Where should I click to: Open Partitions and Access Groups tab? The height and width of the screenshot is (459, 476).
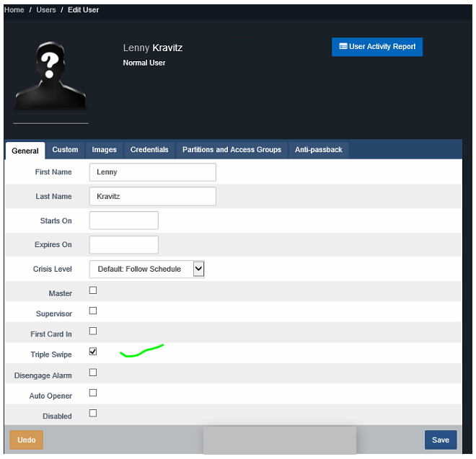[232, 150]
